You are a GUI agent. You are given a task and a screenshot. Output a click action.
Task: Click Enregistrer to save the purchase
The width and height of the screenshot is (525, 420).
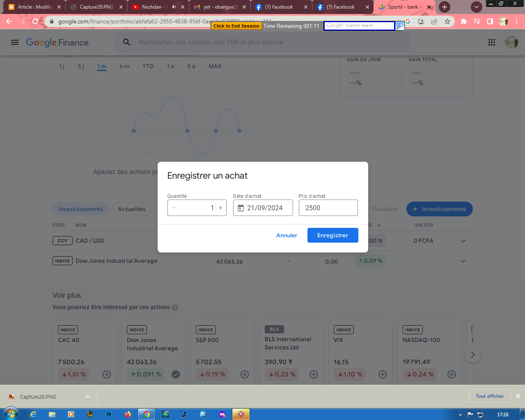point(333,235)
